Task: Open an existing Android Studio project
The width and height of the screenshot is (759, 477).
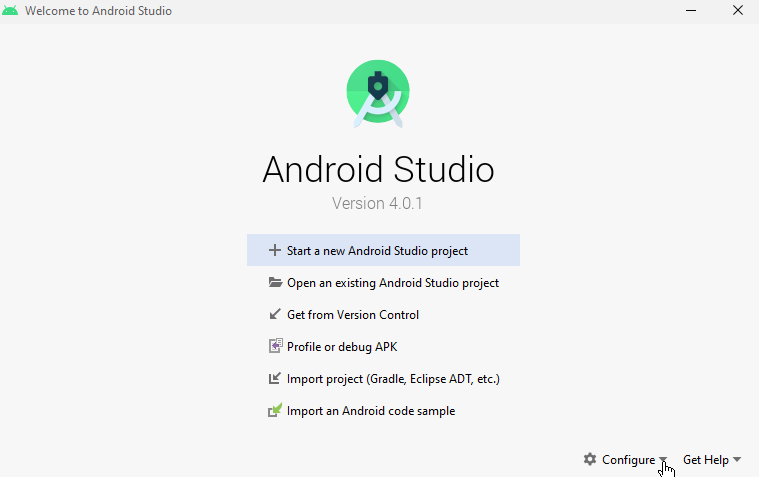Action: point(383,282)
